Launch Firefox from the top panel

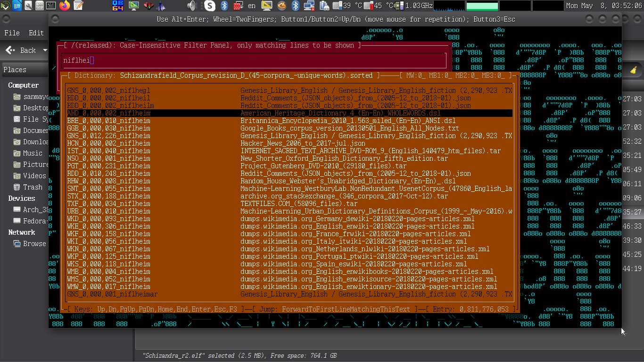[x=65, y=6]
